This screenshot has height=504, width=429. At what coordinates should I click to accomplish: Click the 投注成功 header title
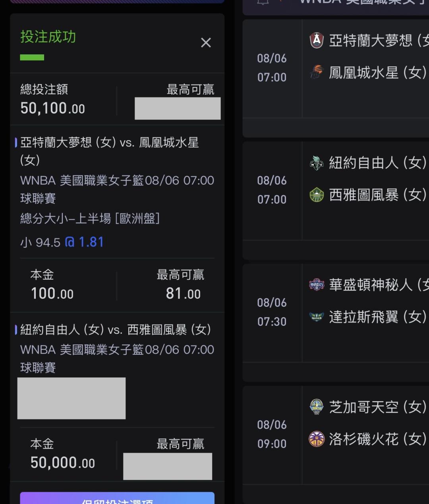(x=48, y=37)
